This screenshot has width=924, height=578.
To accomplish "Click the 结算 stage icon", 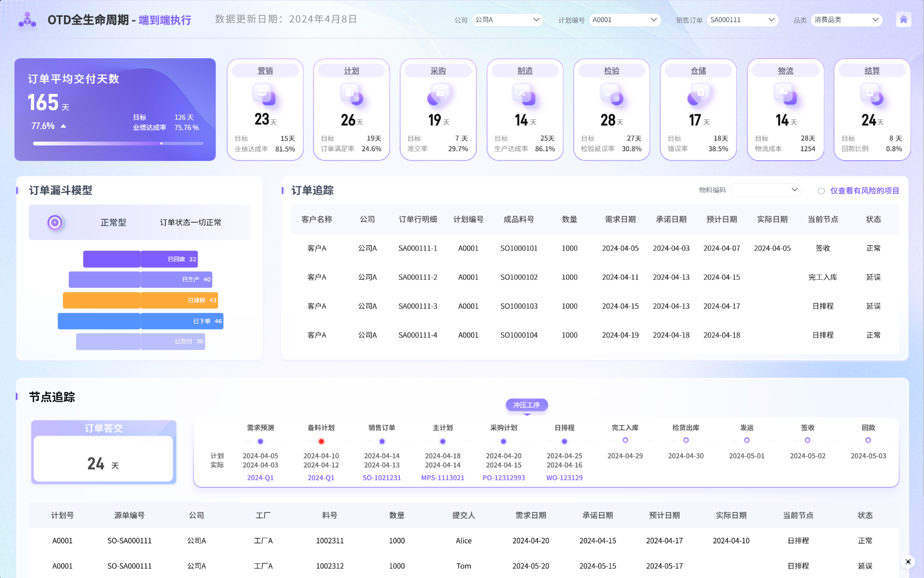I will point(872,94).
